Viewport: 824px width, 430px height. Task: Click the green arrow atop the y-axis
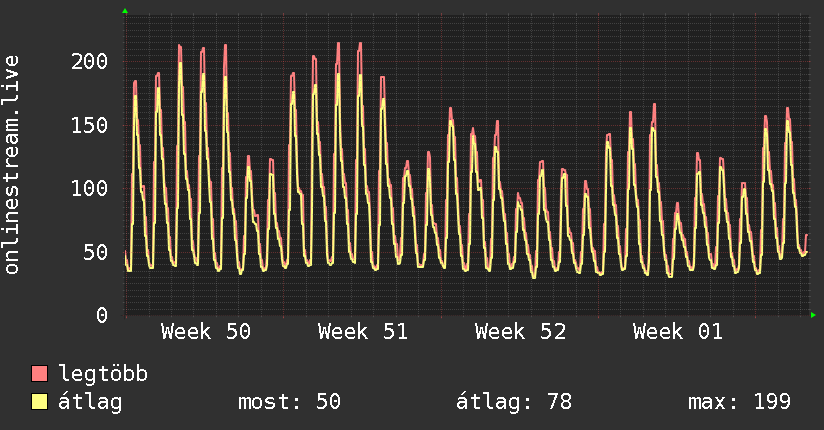[x=125, y=11]
